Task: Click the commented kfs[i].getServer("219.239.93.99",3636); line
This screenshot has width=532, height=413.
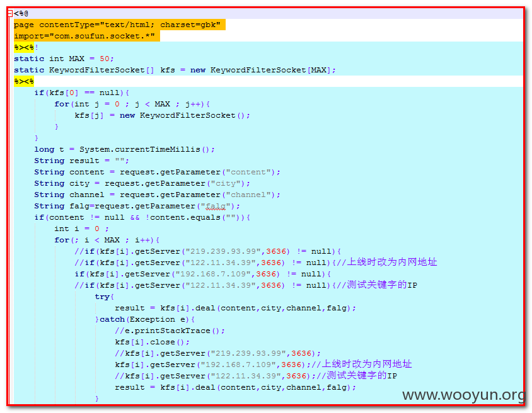Action: point(218,353)
